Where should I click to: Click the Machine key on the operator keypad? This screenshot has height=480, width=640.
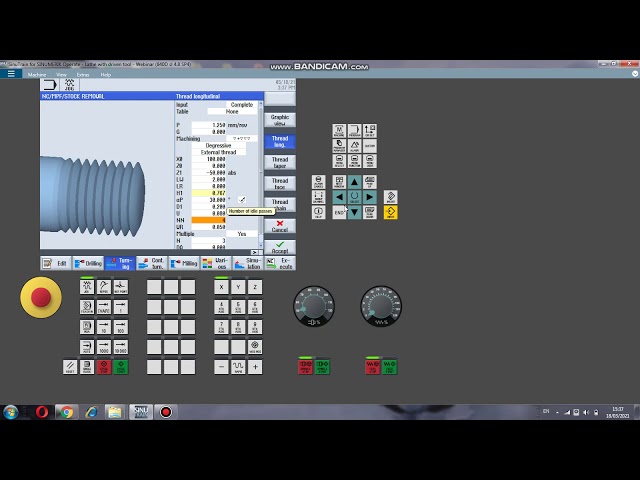(x=339, y=131)
